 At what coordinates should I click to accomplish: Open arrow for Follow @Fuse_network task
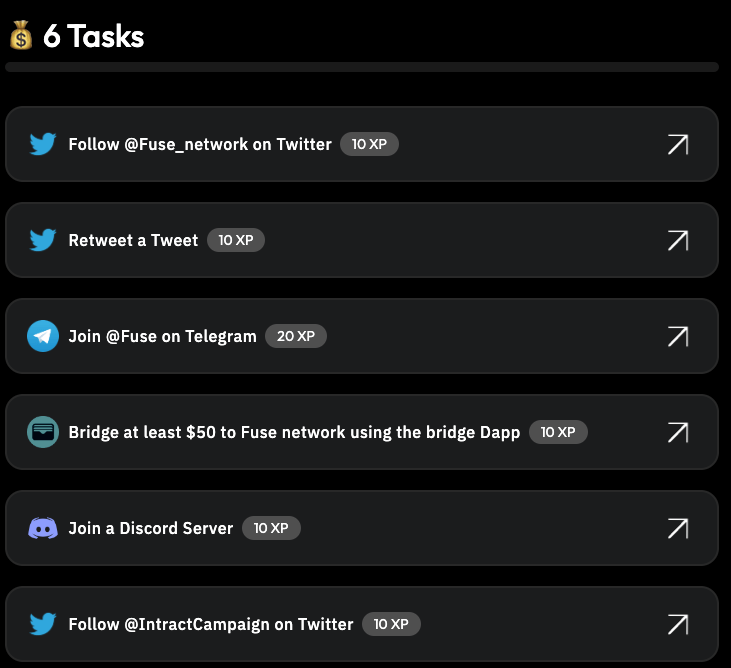pyautogui.click(x=678, y=144)
